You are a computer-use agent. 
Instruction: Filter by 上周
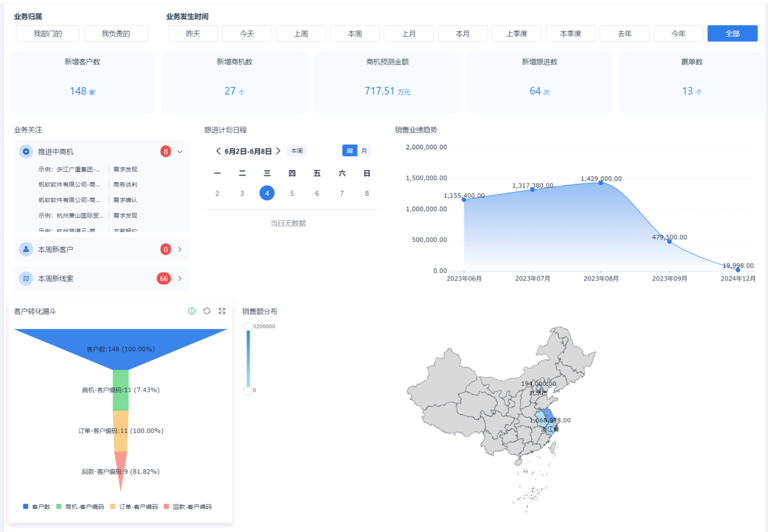301,33
